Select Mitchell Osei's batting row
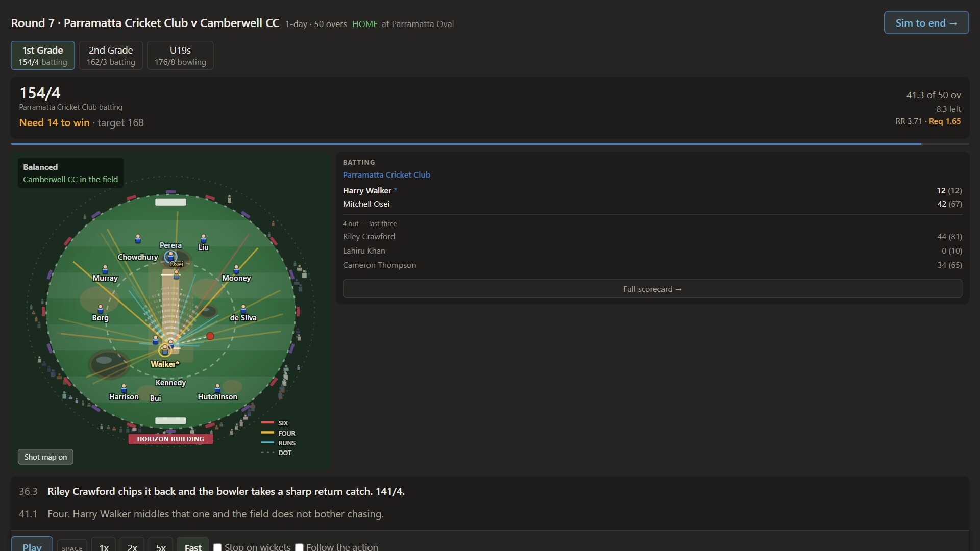This screenshot has width=980, height=551. coord(652,204)
